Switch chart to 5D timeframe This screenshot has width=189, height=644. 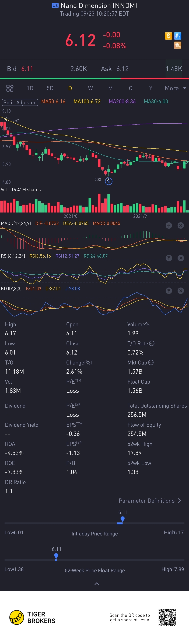pyautogui.click(x=50, y=88)
